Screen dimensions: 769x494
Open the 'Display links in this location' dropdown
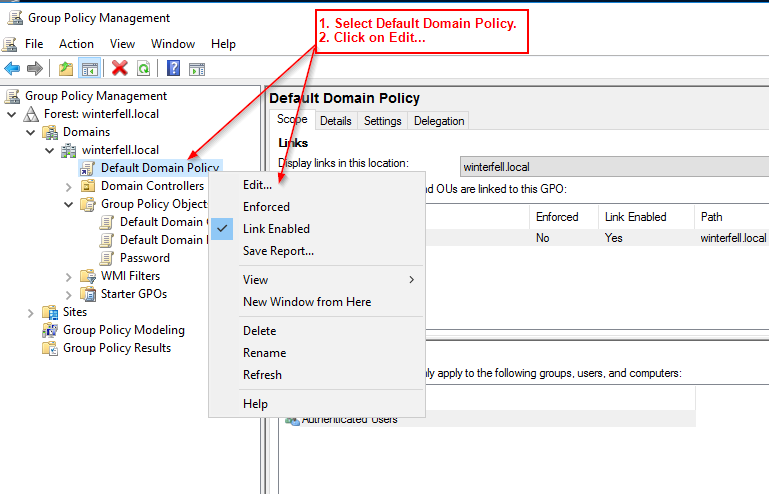pyautogui.click(x=614, y=167)
